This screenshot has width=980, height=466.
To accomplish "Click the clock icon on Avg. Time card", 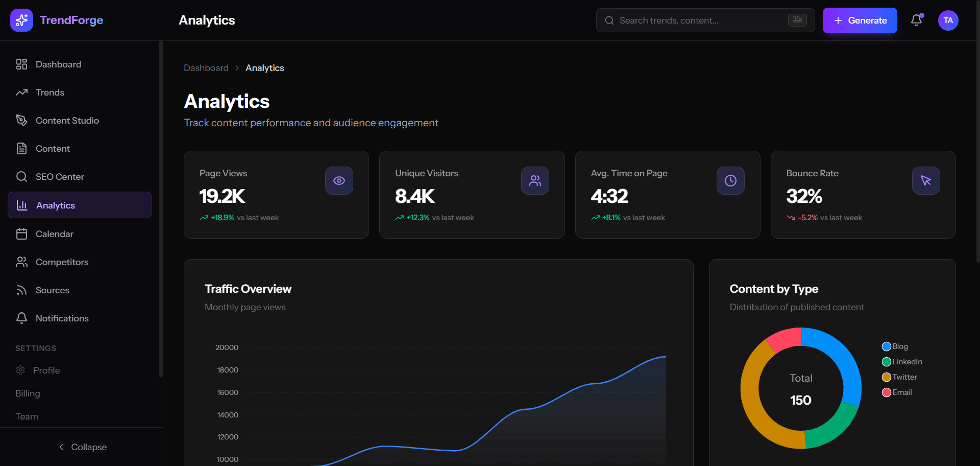I will [x=730, y=181].
